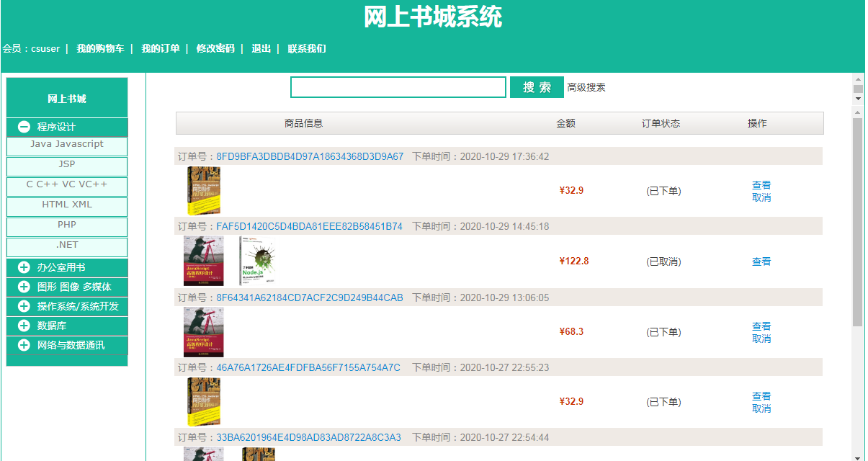Select C C++ VC VC++ subcategory
The image size is (868, 461).
[67, 184]
